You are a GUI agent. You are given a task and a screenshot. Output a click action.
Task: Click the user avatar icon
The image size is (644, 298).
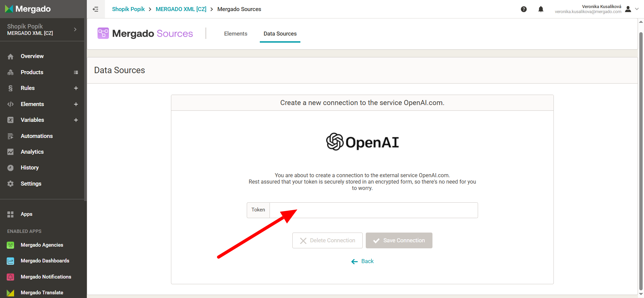coord(628,9)
